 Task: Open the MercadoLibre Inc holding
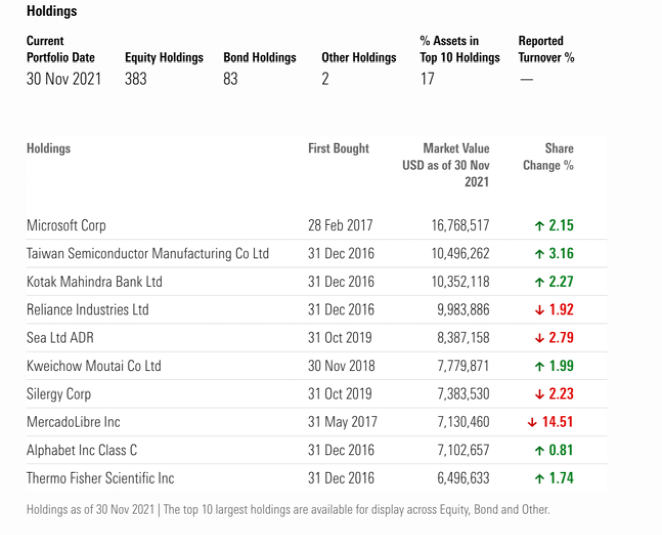[73, 422]
